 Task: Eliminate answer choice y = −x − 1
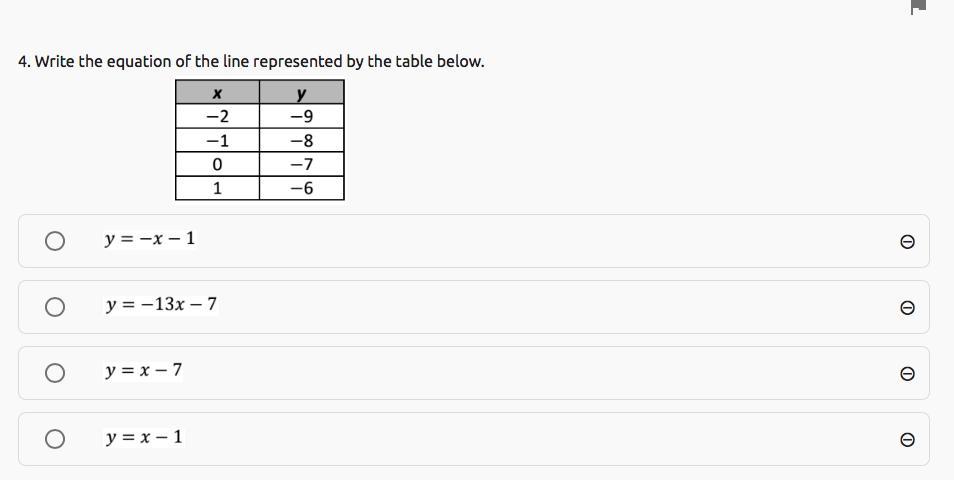click(x=907, y=242)
